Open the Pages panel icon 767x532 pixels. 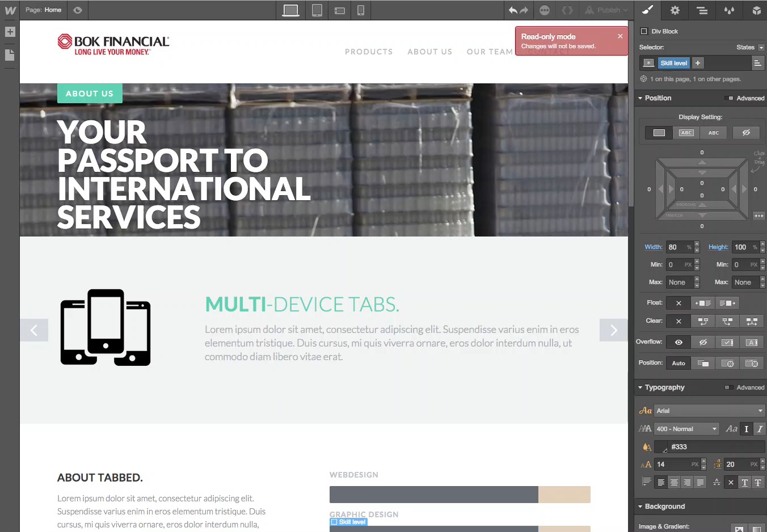coord(10,55)
